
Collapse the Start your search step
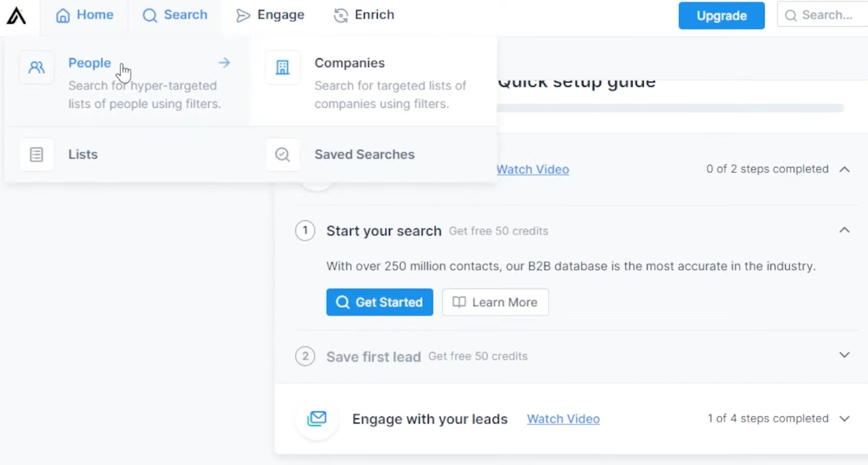point(844,230)
